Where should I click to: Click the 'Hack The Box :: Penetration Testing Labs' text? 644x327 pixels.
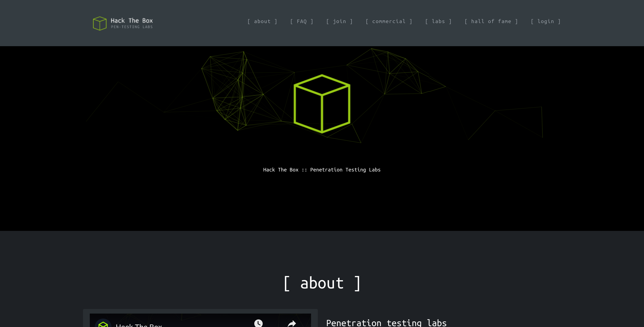tap(322, 170)
